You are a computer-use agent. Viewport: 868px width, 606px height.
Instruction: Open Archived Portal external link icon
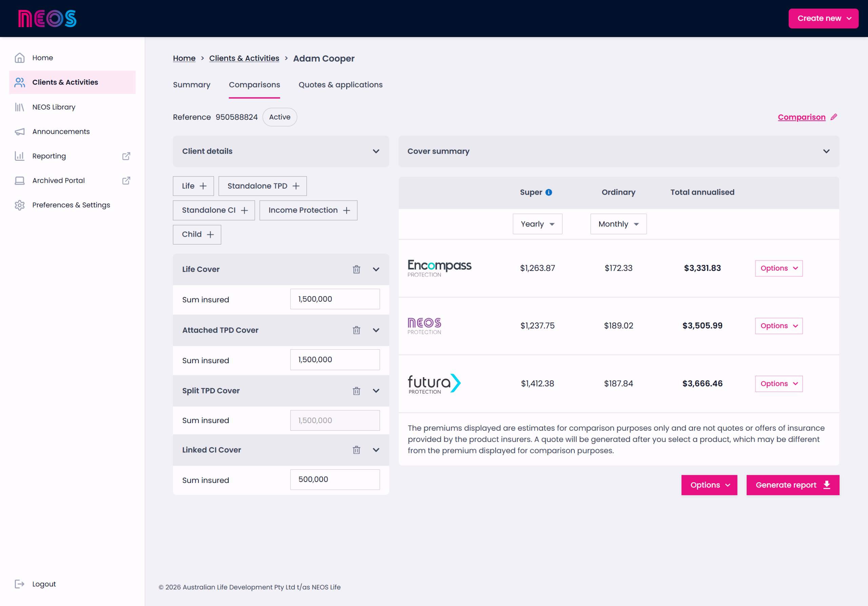(126, 181)
